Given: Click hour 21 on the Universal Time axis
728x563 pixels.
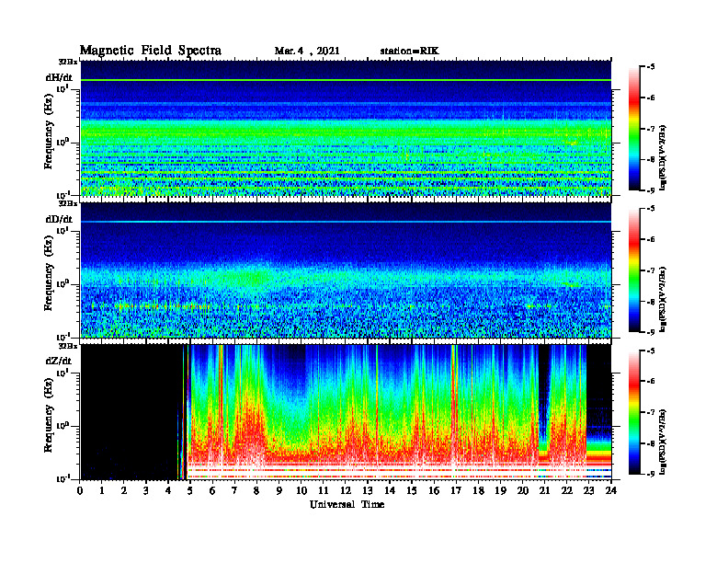Looking at the screenshot, I should [x=544, y=490].
